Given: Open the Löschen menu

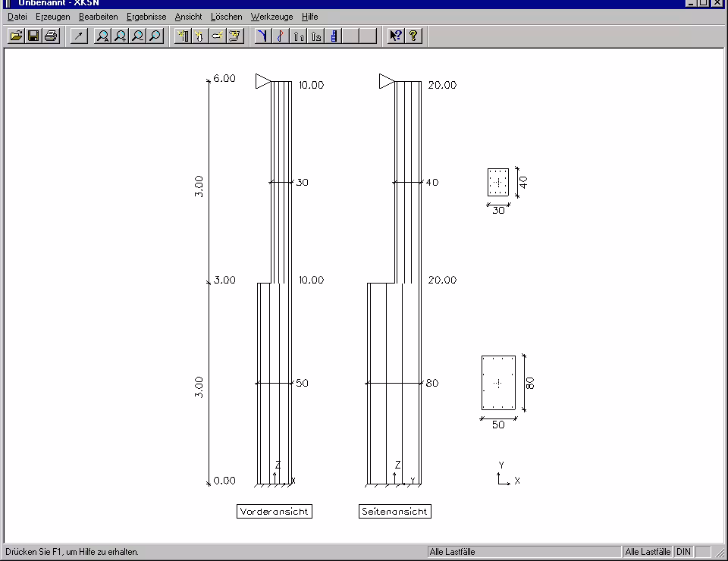Looking at the screenshot, I should point(226,17).
